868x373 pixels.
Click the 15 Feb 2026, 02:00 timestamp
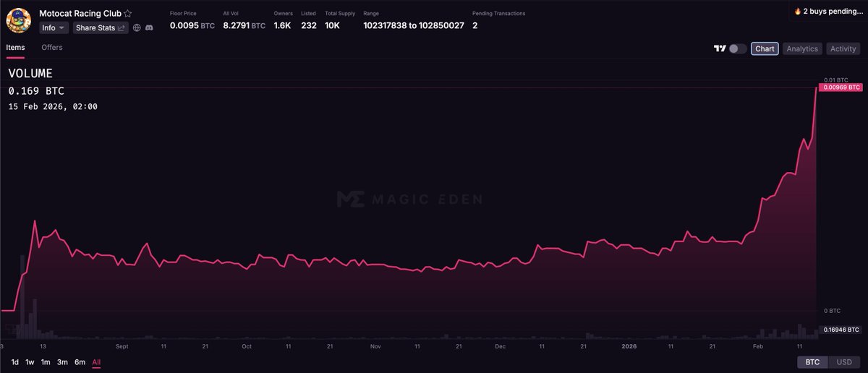click(x=53, y=106)
